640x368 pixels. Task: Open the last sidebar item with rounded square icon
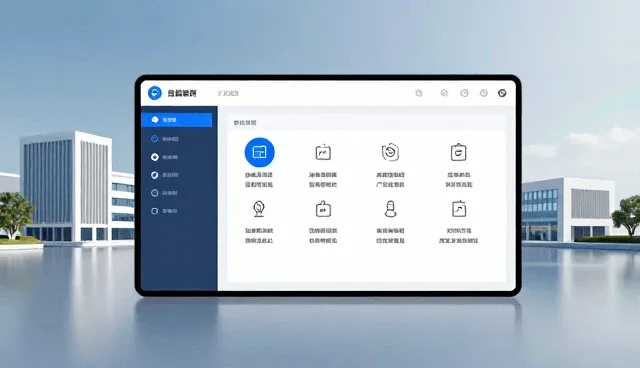(165, 211)
